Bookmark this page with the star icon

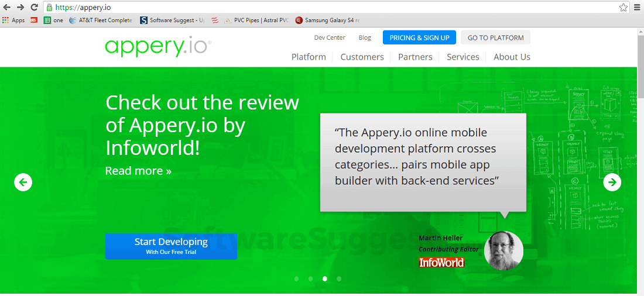tap(623, 8)
